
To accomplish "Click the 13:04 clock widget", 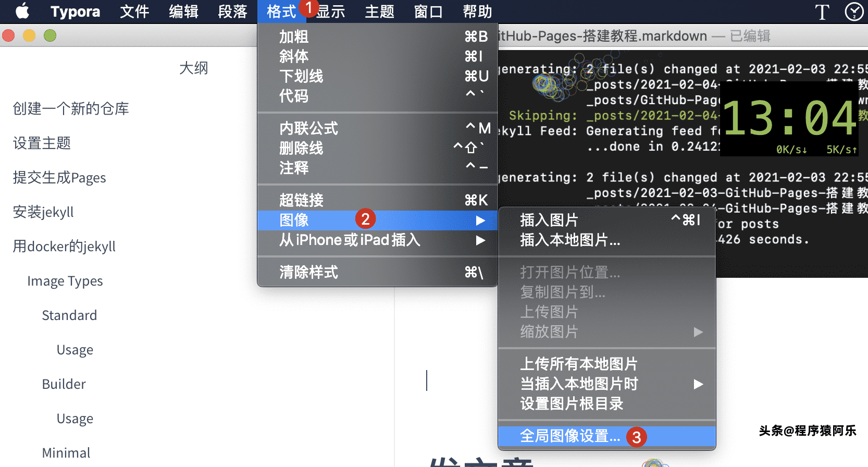I will pos(790,119).
